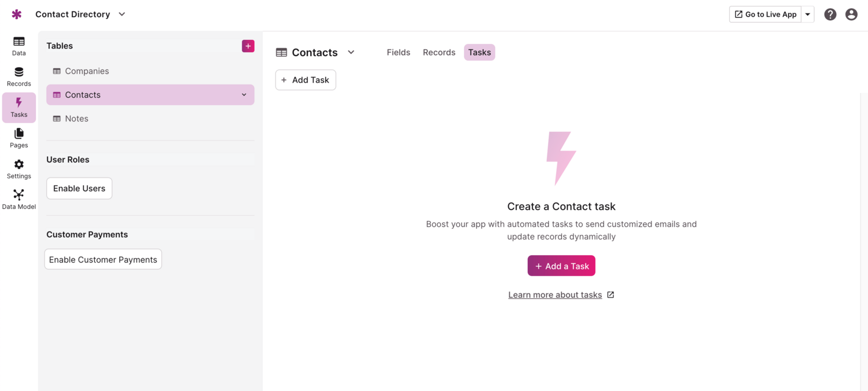868x391 pixels.
Task: Select the Notes table
Action: pos(150,119)
